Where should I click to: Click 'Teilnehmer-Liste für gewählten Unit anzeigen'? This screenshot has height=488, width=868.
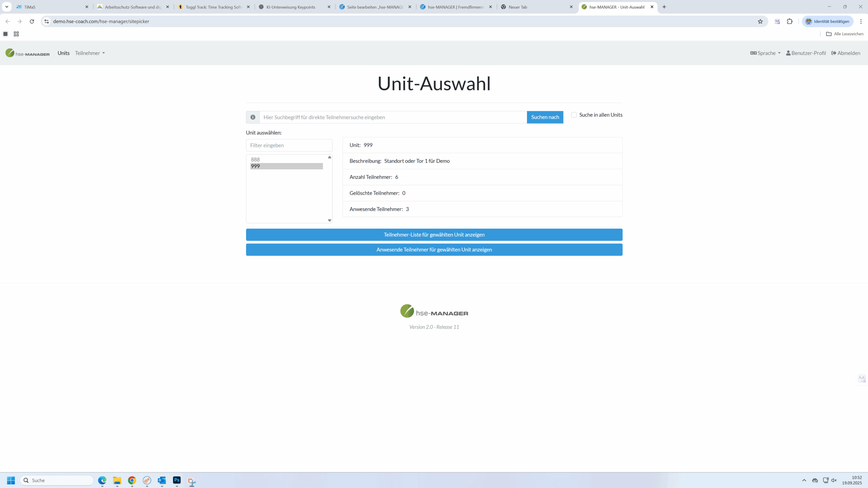point(434,235)
